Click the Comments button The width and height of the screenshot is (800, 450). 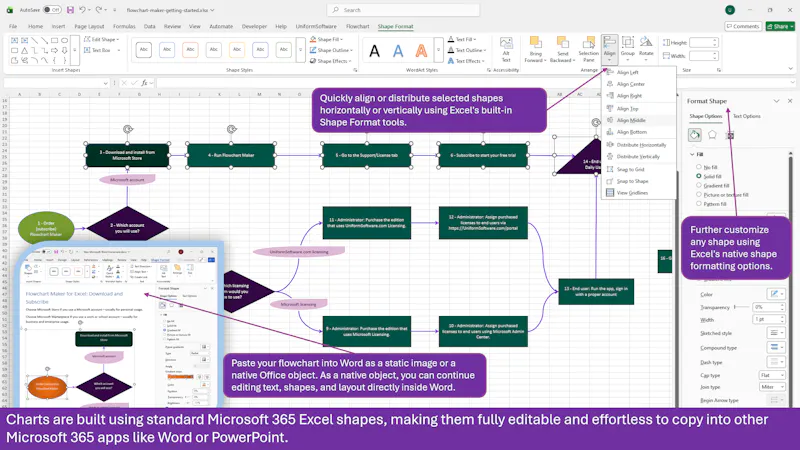point(743,26)
